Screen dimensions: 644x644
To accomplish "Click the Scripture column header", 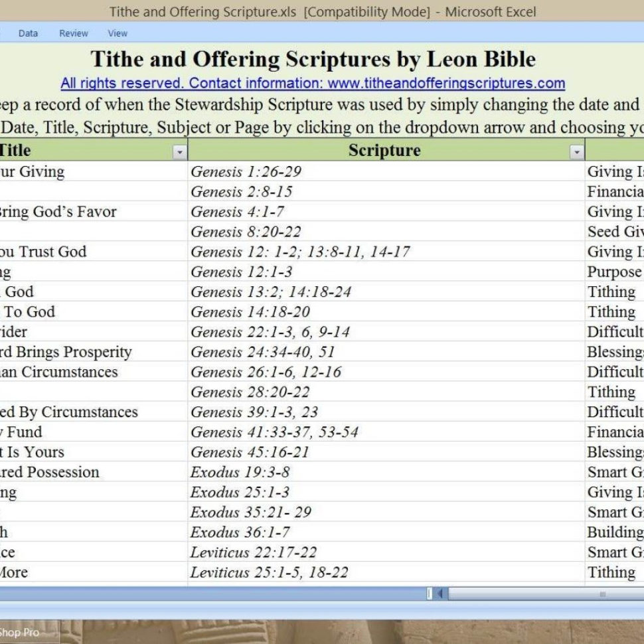I will pos(384,151).
